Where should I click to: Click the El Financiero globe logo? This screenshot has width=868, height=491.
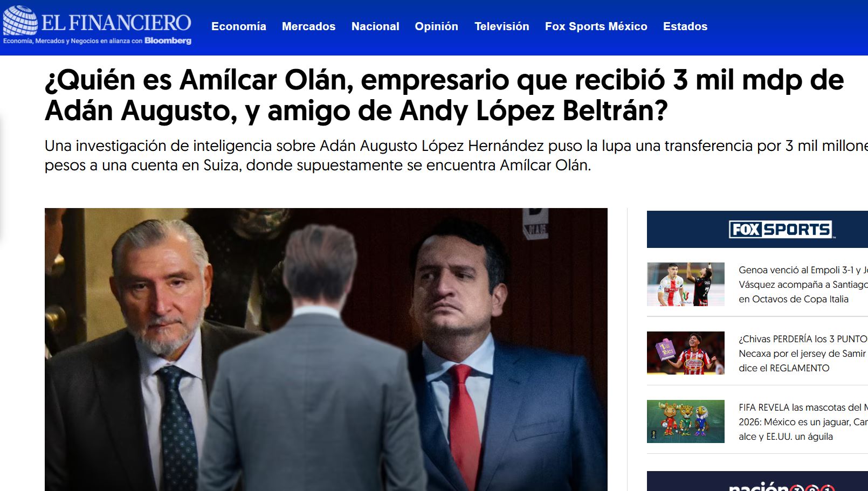[x=20, y=20]
